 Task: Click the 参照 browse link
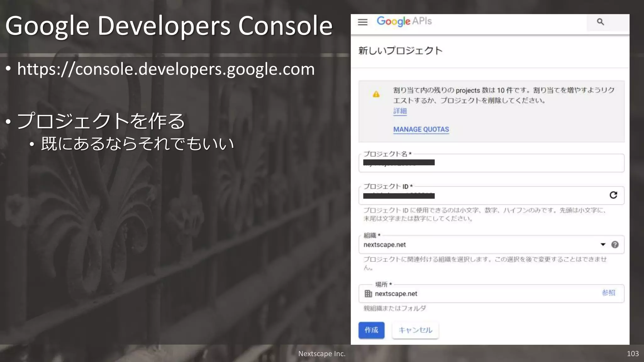608,293
